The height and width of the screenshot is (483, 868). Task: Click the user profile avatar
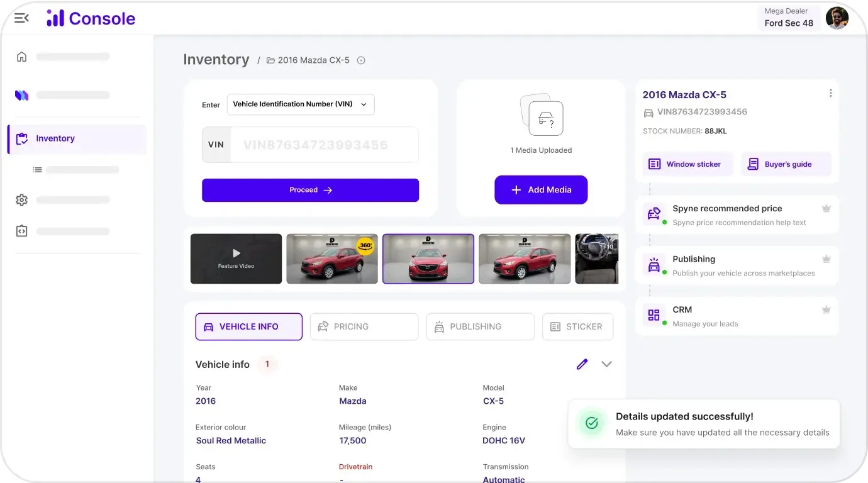point(837,18)
